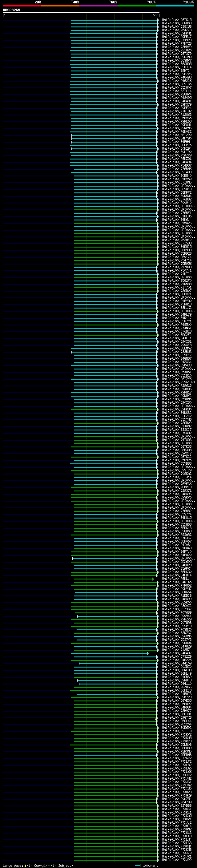This screenshot has width=197, height=868.
Task: Click the cyan ~100% identity legend bar
Action: [175, 6]
